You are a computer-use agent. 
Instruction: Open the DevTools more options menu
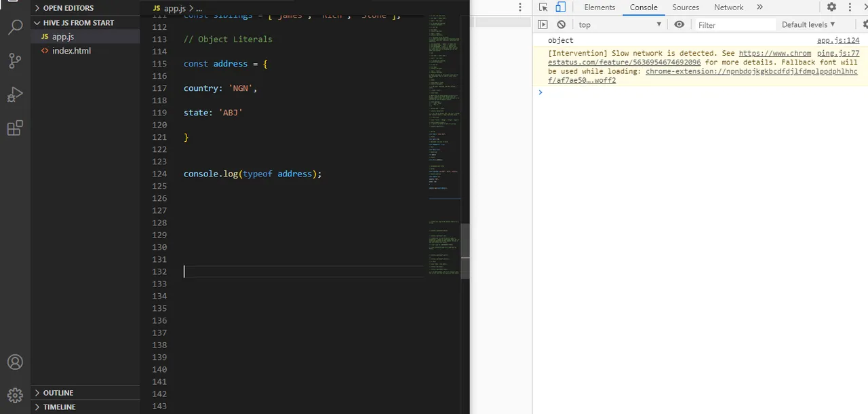point(850,7)
